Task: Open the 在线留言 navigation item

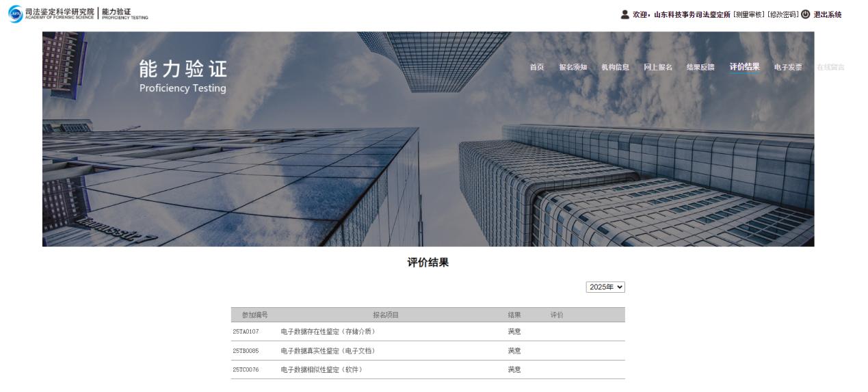Action: [830, 67]
